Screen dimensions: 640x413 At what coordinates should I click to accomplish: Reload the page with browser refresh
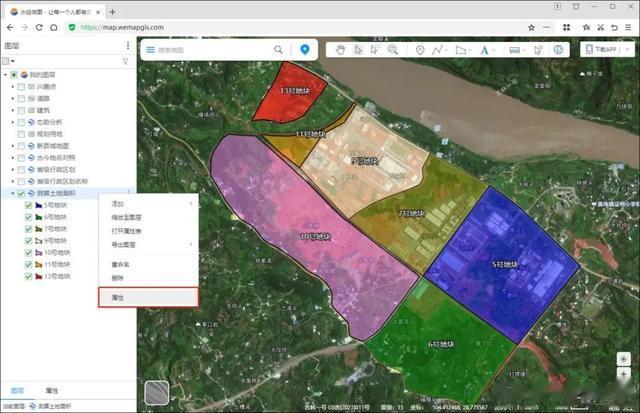(39, 27)
